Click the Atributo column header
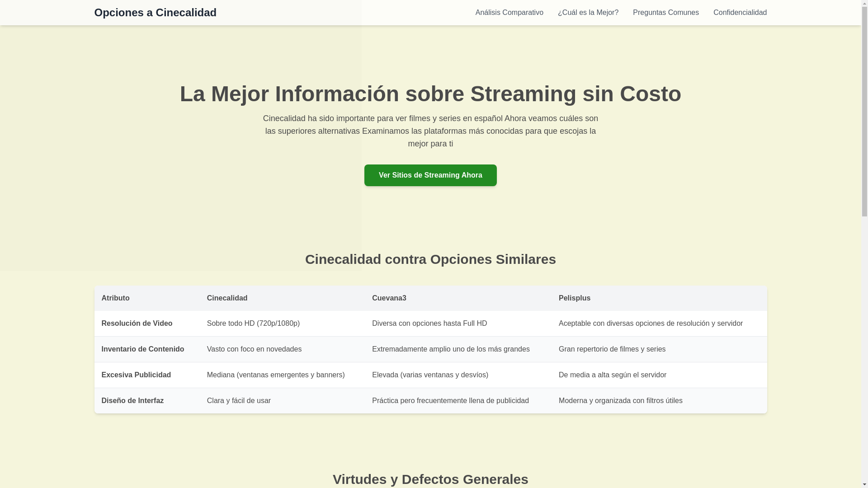The width and height of the screenshot is (868, 488). click(x=147, y=298)
